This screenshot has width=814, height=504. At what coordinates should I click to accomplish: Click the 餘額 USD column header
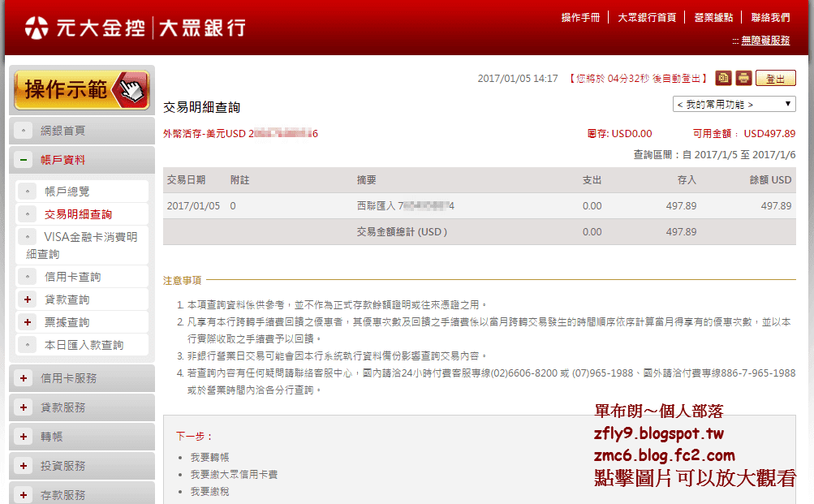coord(770,180)
